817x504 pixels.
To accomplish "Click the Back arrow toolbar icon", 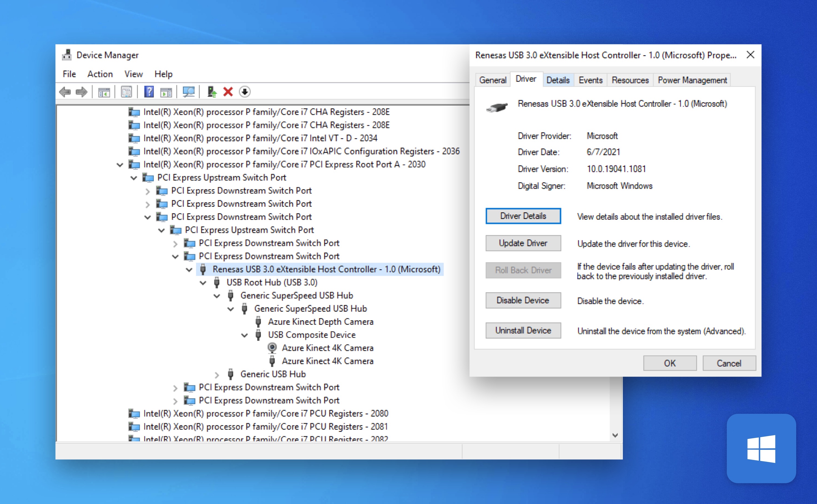I will point(65,92).
